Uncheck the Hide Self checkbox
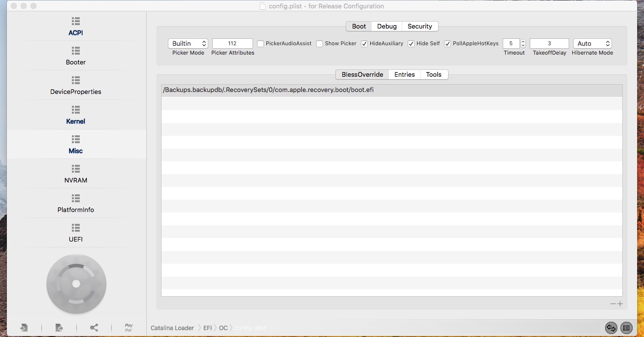Image resolution: width=644 pixels, height=337 pixels. point(411,44)
